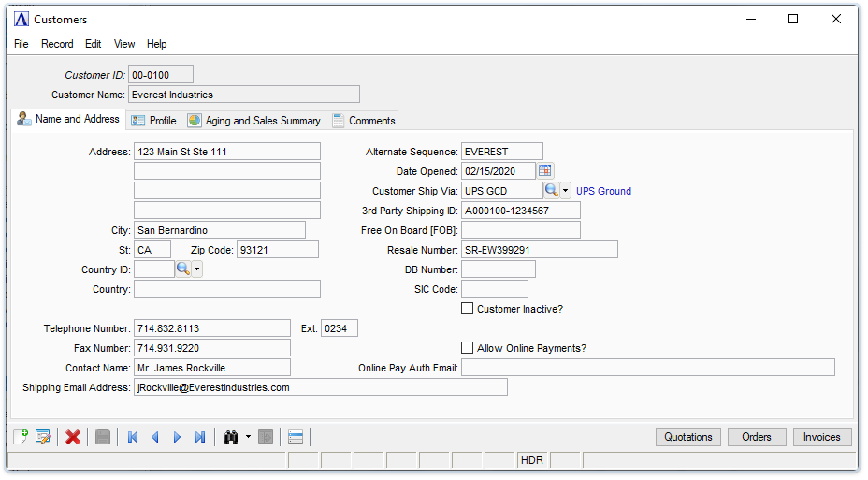The height and width of the screenshot is (480, 868).
Task: Open the Record menu
Action: pos(57,44)
